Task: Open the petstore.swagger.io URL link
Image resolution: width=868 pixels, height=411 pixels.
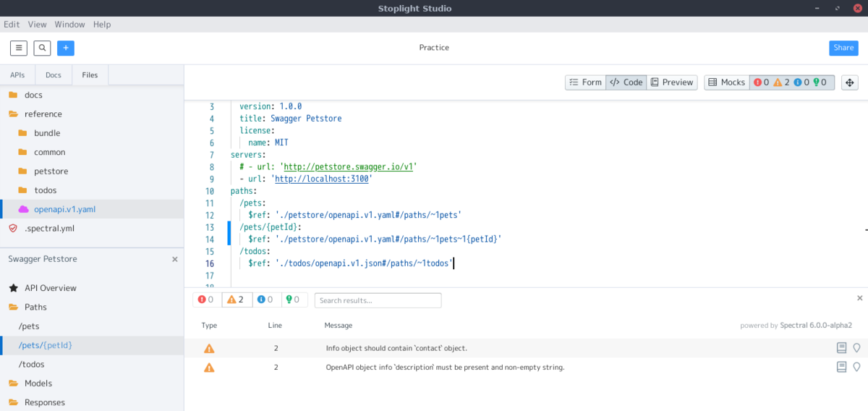Action: (x=348, y=166)
